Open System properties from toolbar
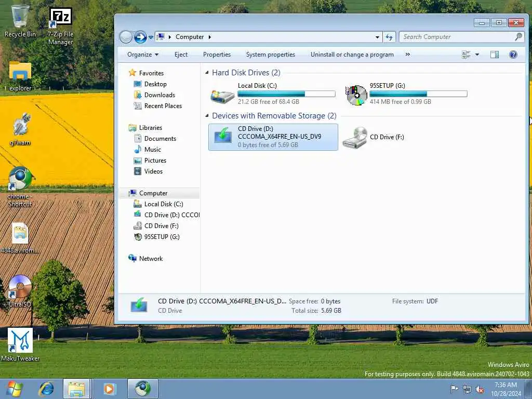 tap(270, 55)
